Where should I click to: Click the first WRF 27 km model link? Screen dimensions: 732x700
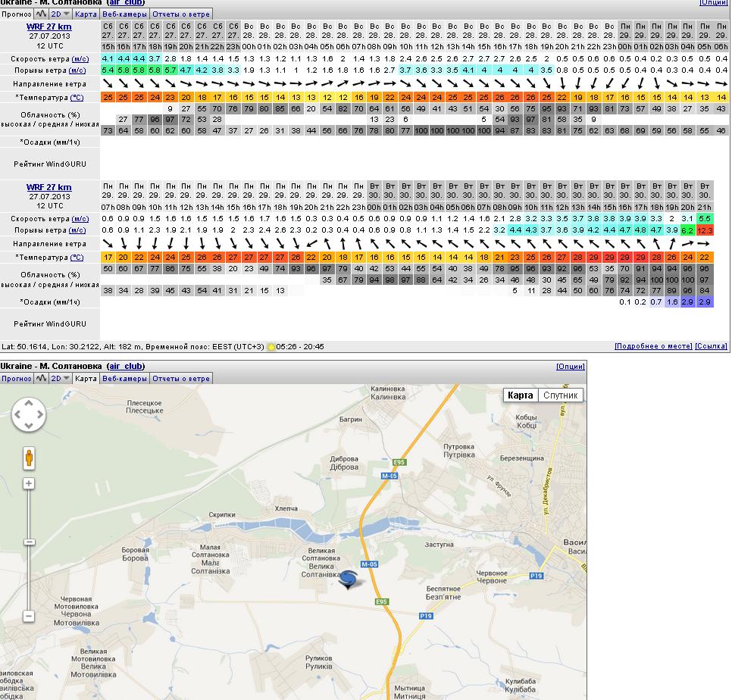48,27
